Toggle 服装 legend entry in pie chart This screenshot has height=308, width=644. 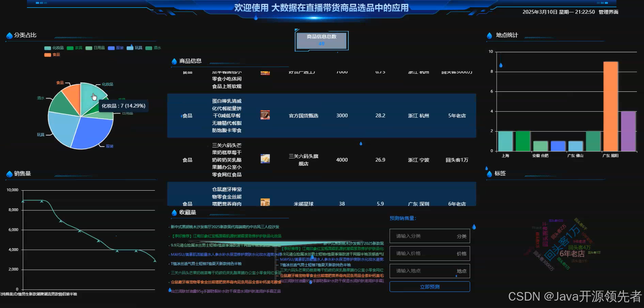(116, 48)
